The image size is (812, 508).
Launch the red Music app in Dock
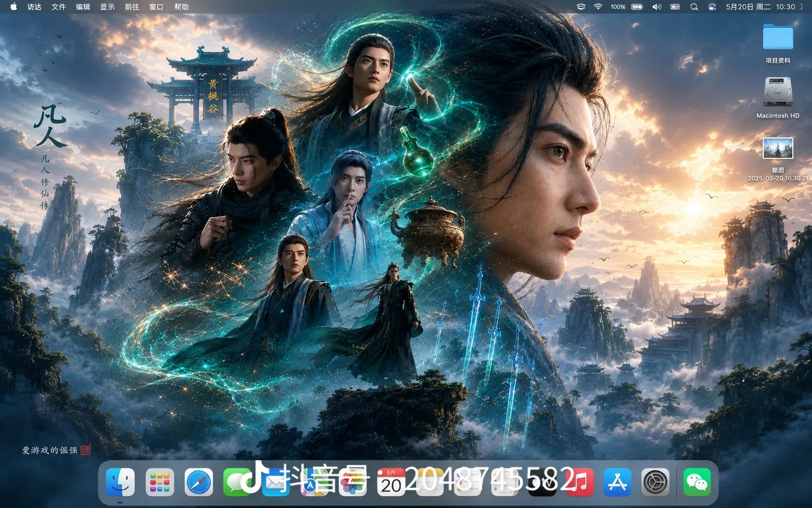[580, 482]
